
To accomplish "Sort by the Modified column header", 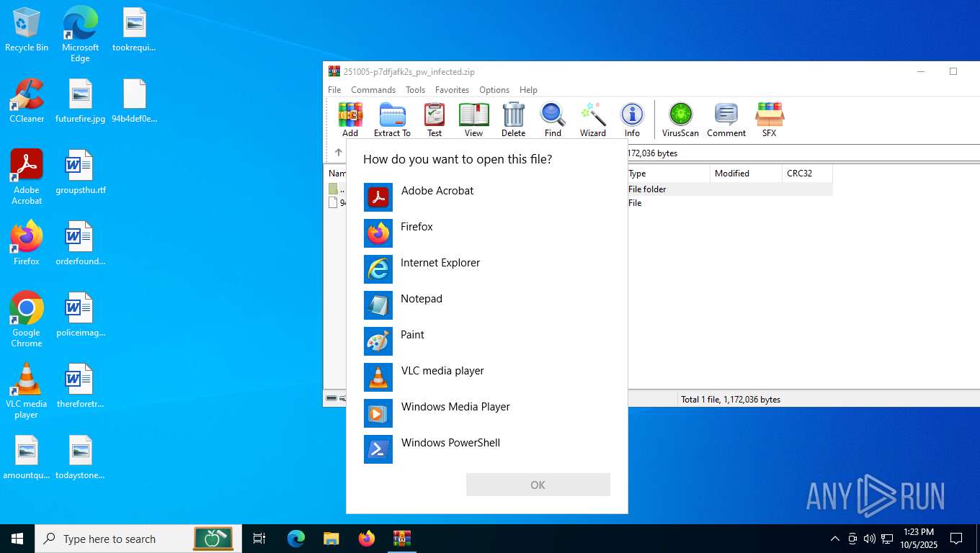I will tap(746, 174).
